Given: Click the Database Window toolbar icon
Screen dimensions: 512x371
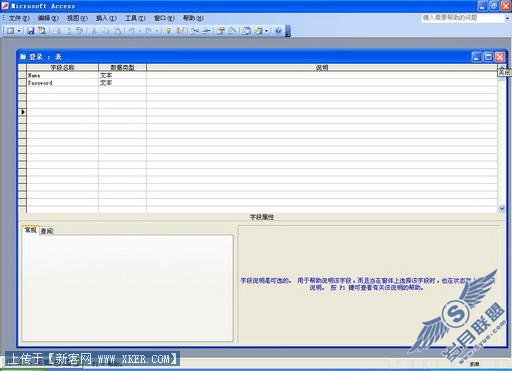Looking at the screenshot, I should pos(247,31).
